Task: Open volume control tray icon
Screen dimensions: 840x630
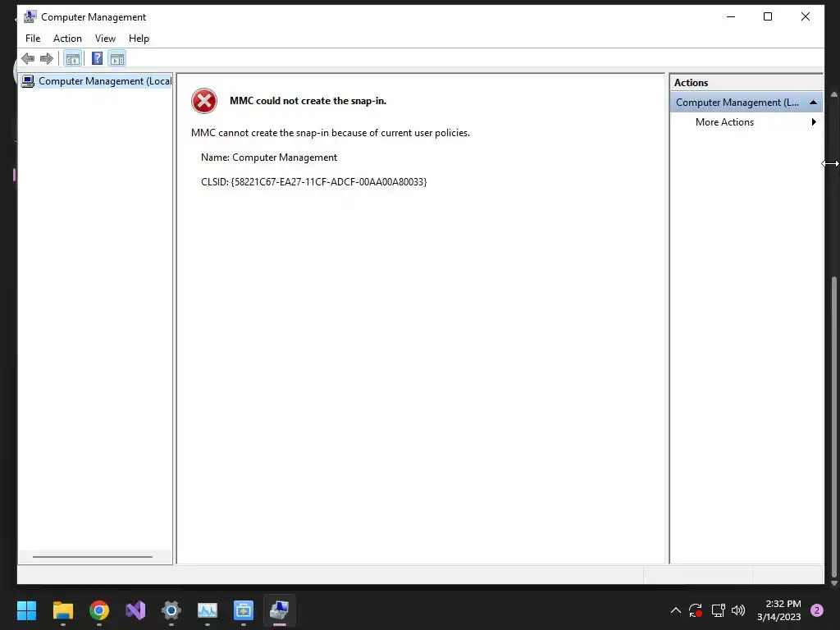Action: [x=738, y=610]
